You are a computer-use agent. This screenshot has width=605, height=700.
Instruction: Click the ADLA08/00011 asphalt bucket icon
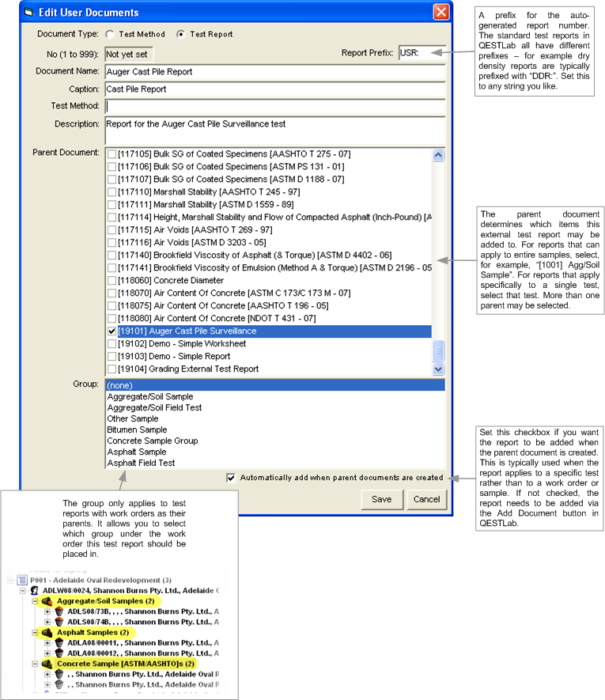pyautogui.click(x=59, y=644)
